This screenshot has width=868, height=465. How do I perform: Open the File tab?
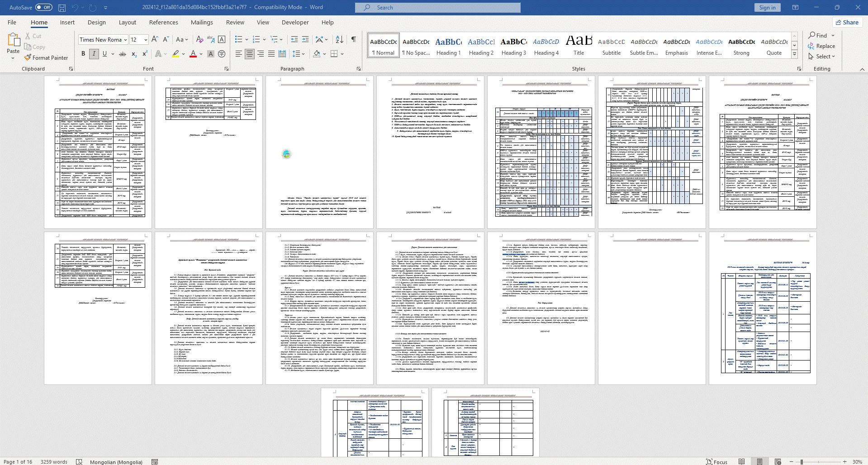(x=12, y=22)
